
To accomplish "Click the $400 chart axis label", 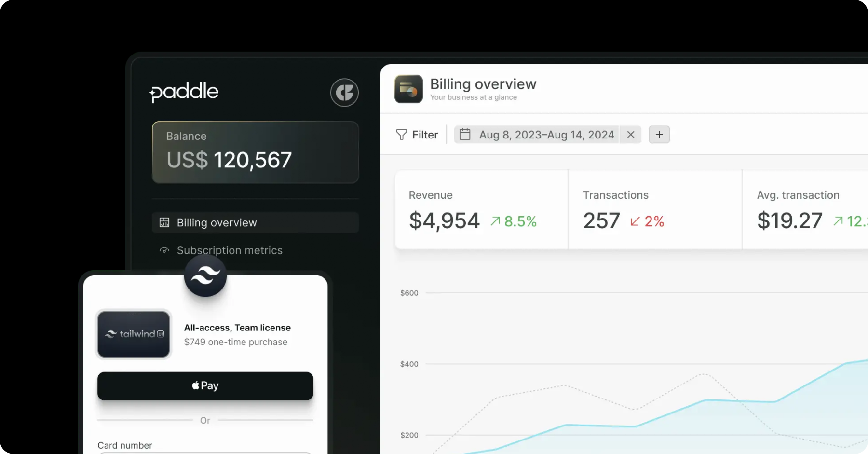I will (409, 364).
